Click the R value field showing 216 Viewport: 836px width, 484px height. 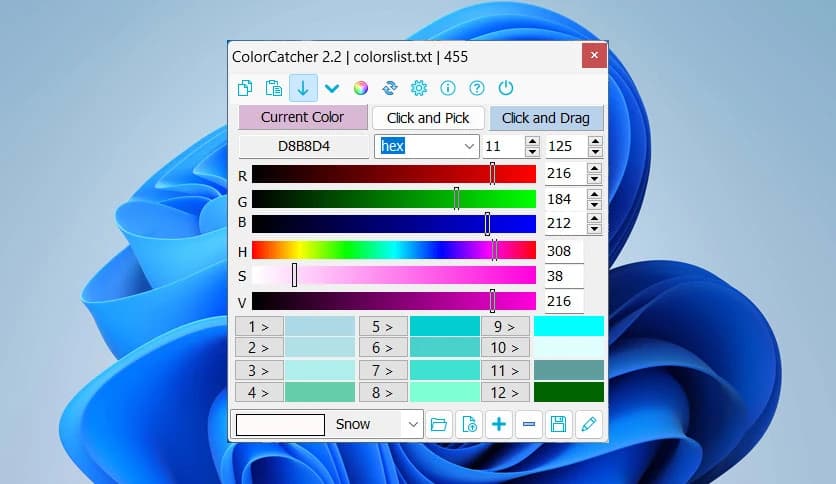pyautogui.click(x=565, y=174)
